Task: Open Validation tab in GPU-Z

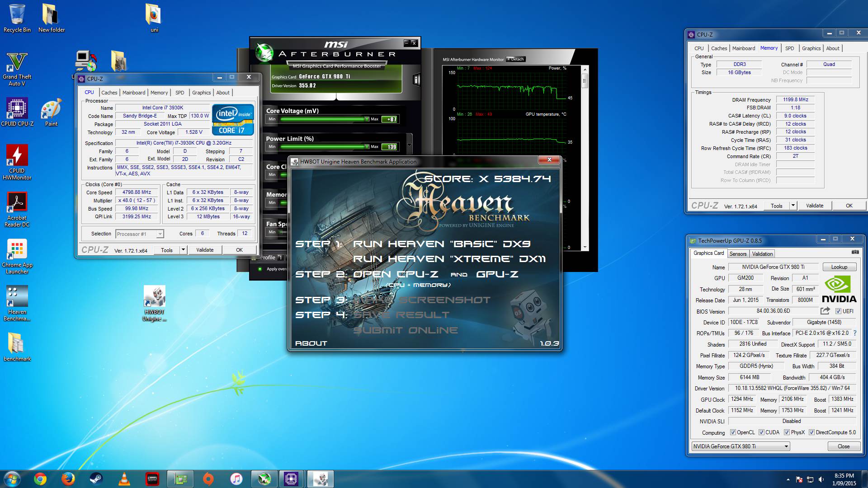Action: coord(762,254)
